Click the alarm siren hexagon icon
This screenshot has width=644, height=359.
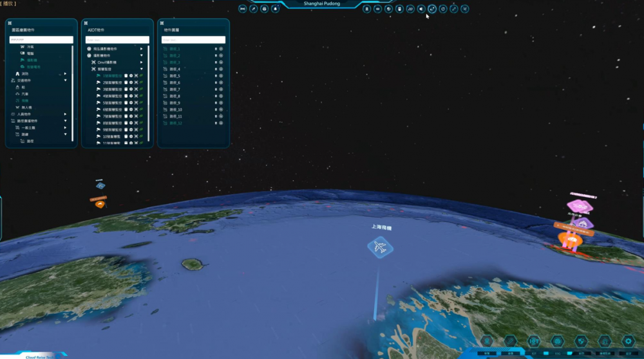tap(605, 341)
